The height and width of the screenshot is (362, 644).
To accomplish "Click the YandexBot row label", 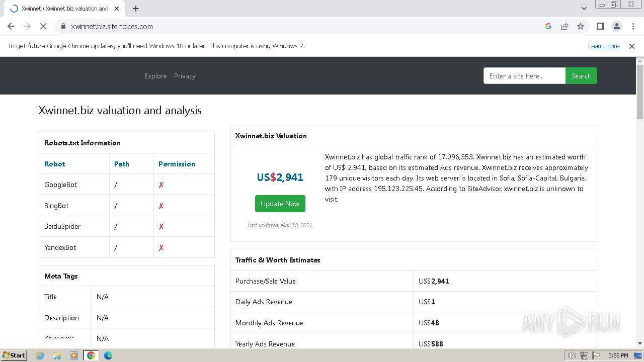I will click(x=60, y=247).
